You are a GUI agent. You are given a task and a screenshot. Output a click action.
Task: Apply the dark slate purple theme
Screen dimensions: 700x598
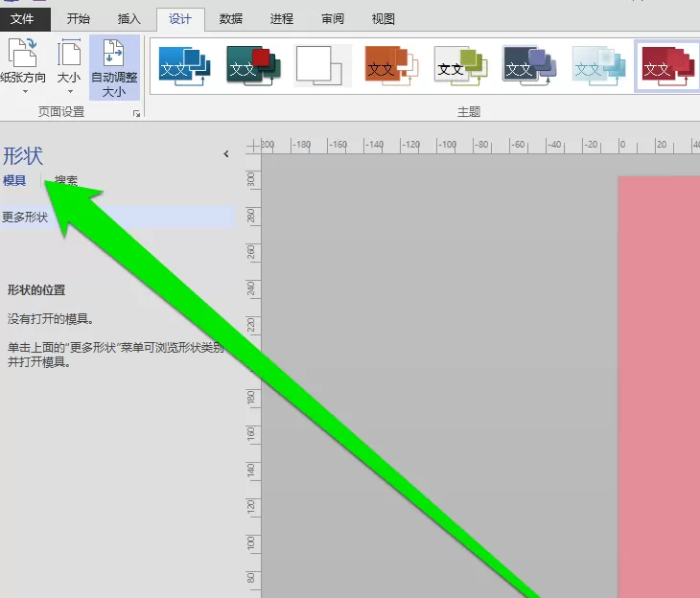click(x=529, y=66)
